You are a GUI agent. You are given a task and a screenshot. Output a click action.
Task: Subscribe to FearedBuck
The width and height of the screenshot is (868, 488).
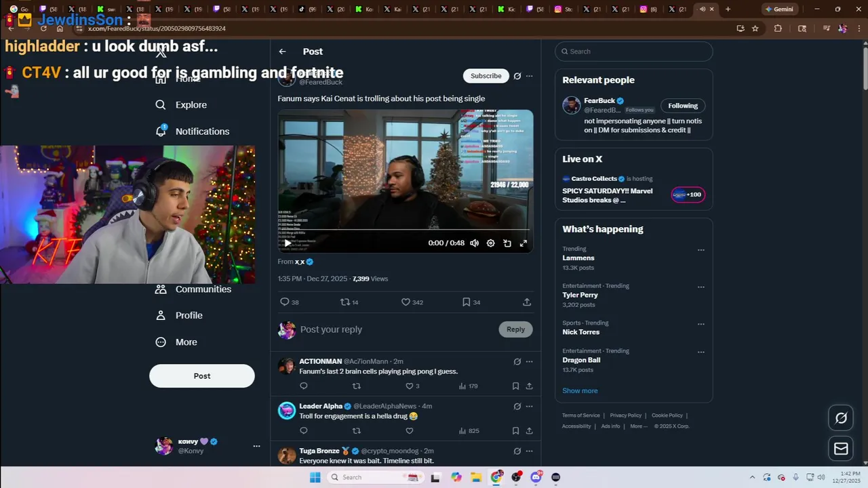486,76
